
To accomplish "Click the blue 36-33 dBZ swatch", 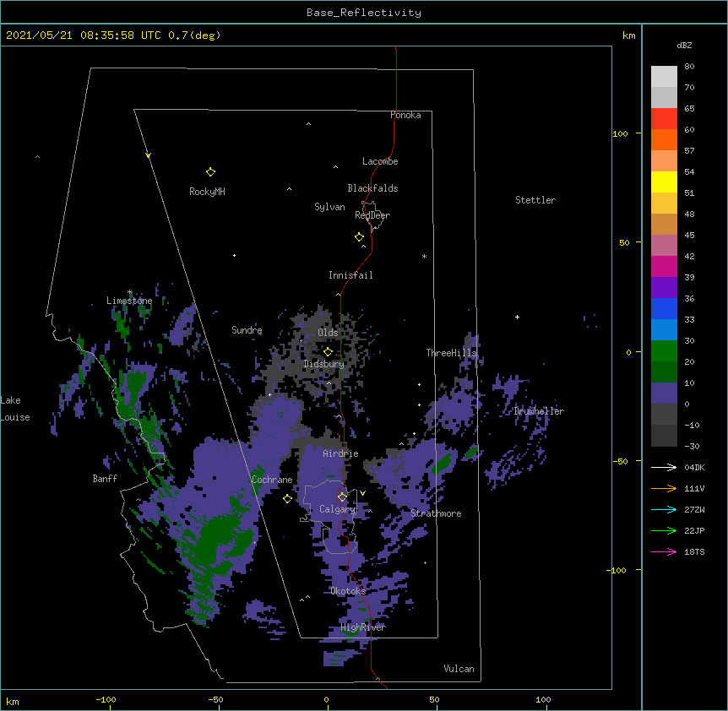I will [x=664, y=309].
